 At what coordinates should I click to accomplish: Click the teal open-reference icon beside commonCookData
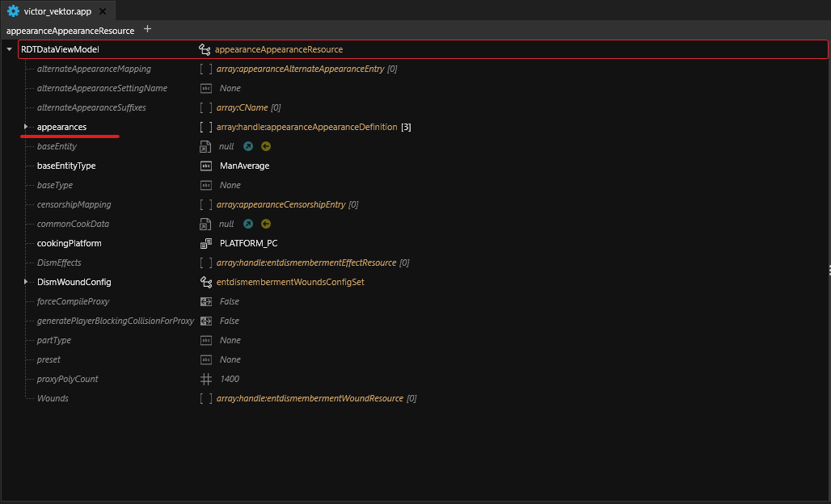[248, 224]
